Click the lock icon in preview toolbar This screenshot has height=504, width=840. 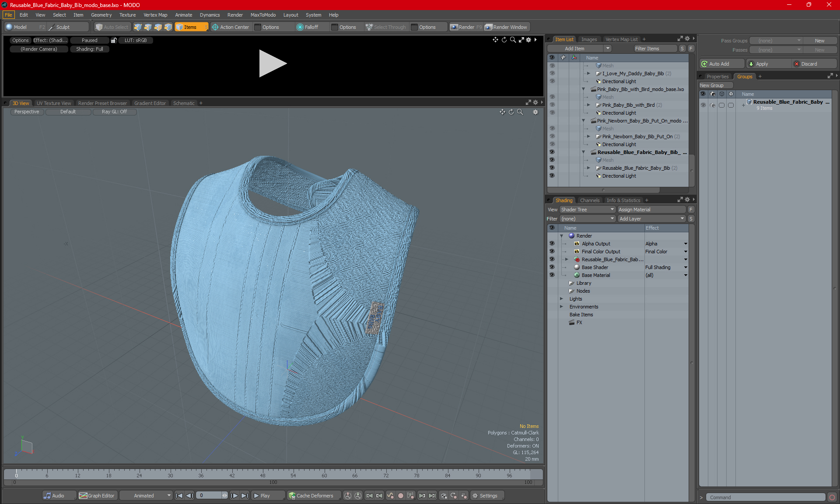point(114,40)
